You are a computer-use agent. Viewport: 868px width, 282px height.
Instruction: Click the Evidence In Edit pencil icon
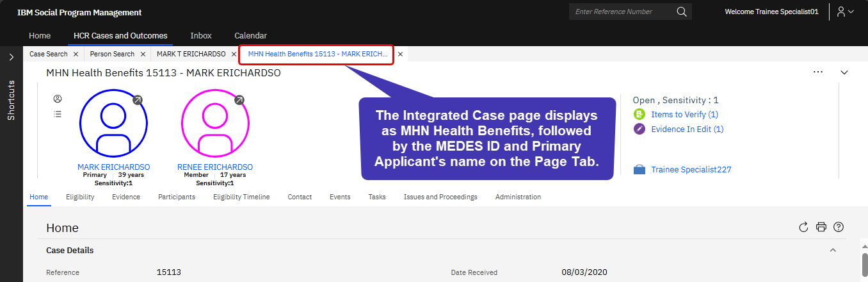(639, 129)
